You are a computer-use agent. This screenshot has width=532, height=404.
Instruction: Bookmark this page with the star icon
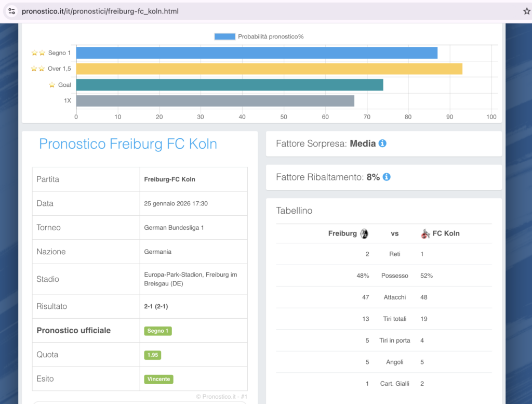[x=526, y=11]
